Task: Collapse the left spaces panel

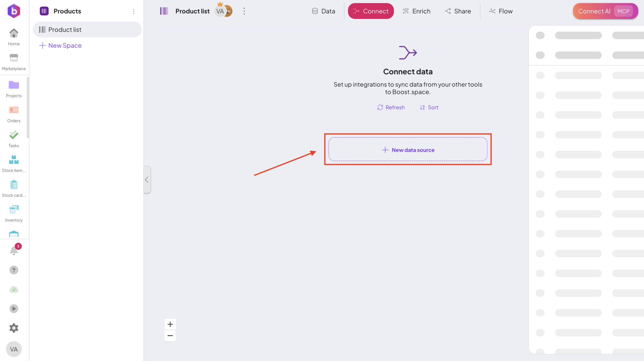Action: (x=147, y=180)
